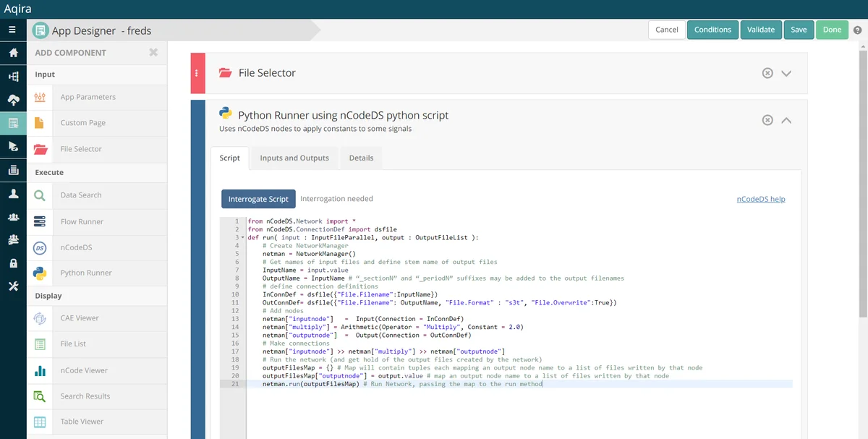Image resolution: width=868 pixels, height=439 pixels.
Task: Remove the File Selector panel with its X icon
Action: coord(767,73)
